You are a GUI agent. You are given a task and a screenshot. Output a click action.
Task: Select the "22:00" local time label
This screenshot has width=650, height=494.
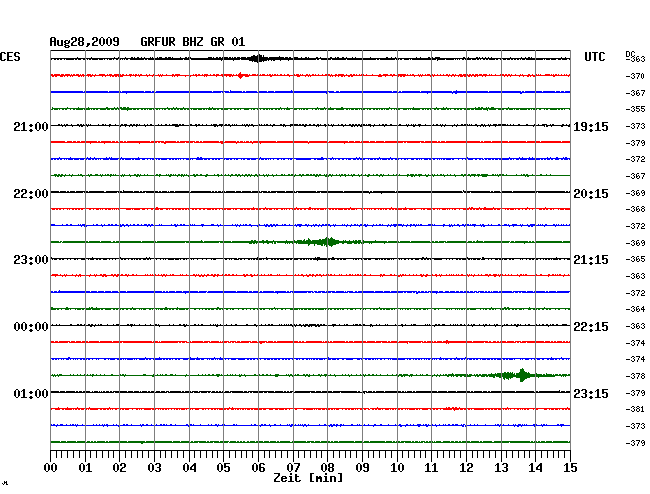click(31, 194)
